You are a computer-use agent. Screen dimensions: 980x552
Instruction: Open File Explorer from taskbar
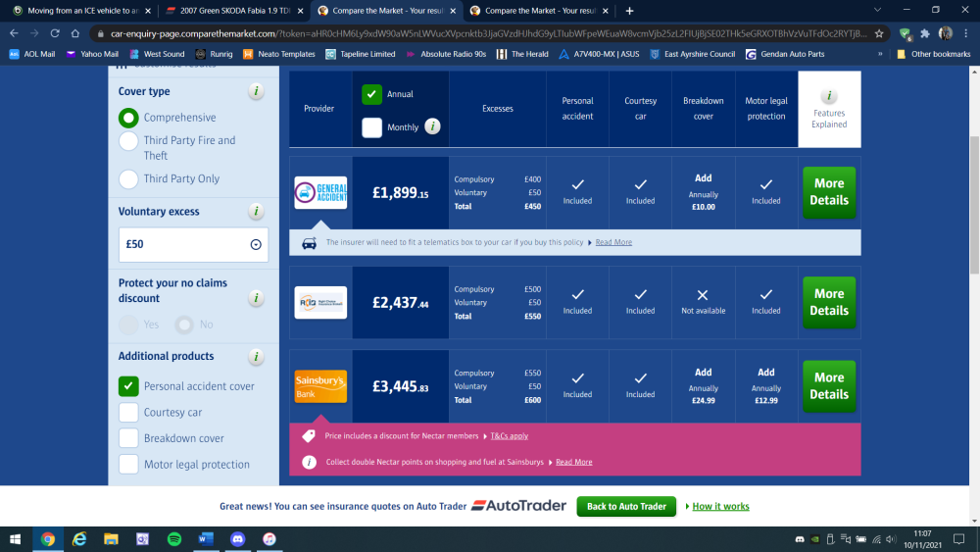(x=112, y=539)
